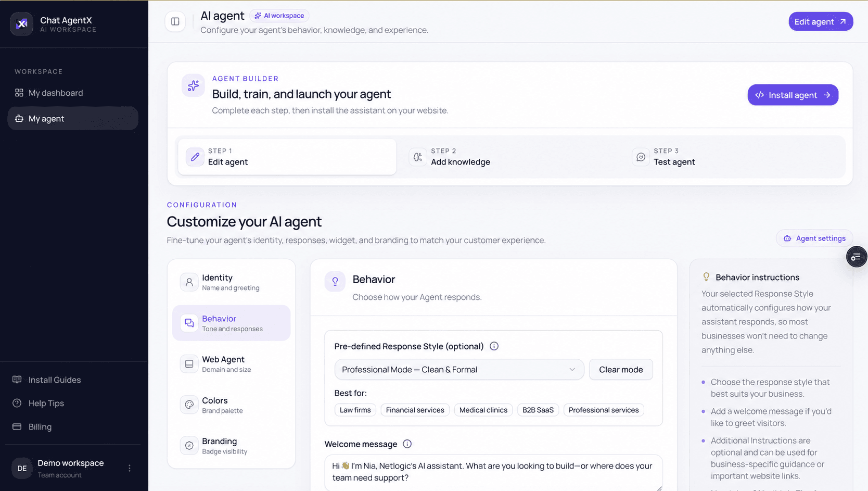
Task: Toggle the sidebar collapse icon
Action: pos(175,21)
